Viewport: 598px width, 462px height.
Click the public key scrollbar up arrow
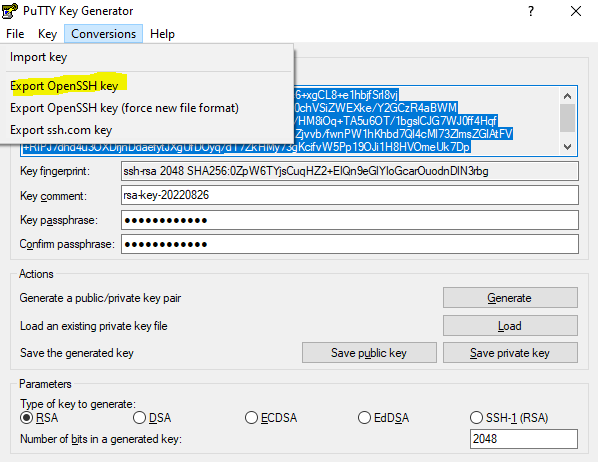[x=567, y=96]
